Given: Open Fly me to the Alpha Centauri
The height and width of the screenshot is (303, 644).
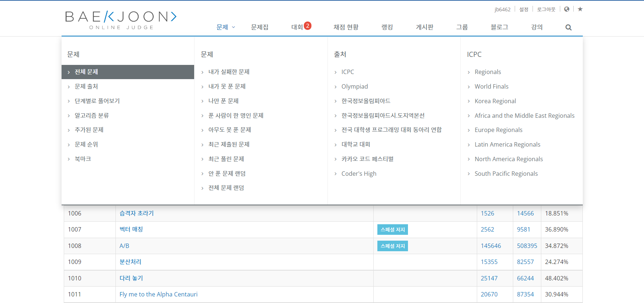Looking at the screenshot, I should coord(158,294).
